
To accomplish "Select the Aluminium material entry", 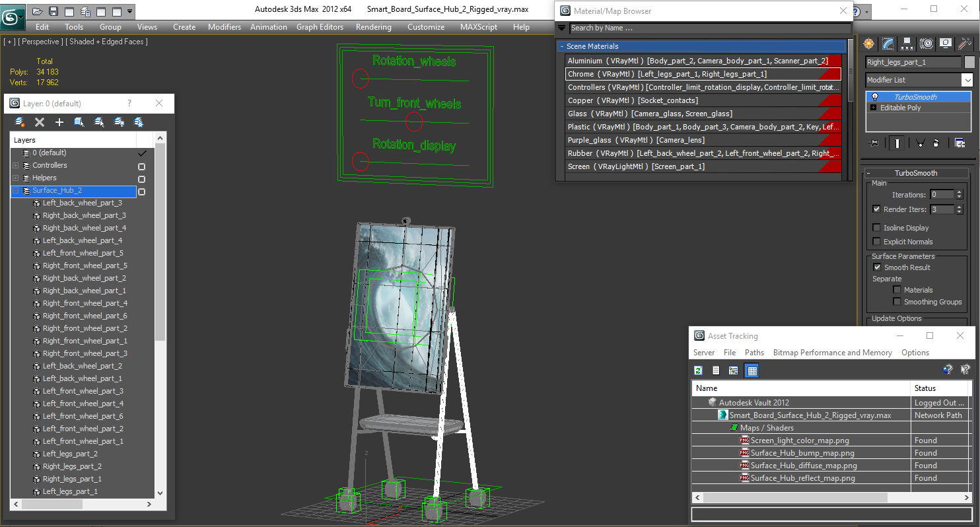I will coord(703,61).
